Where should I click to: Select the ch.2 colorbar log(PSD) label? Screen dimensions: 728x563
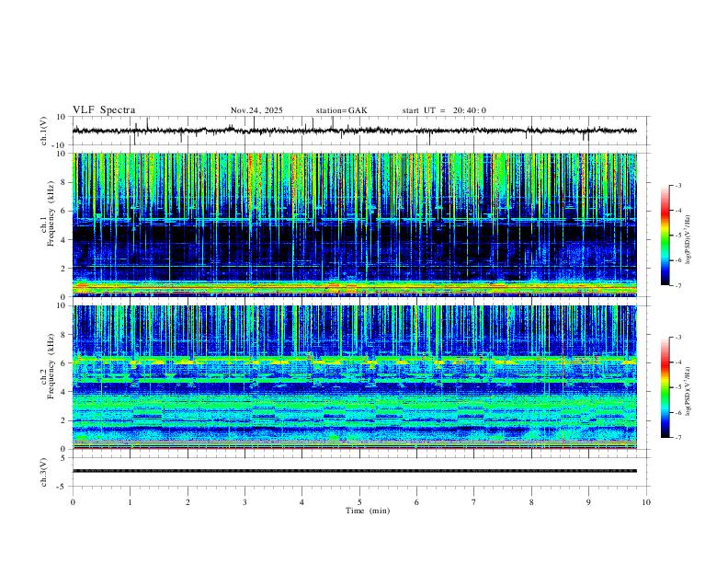point(688,391)
